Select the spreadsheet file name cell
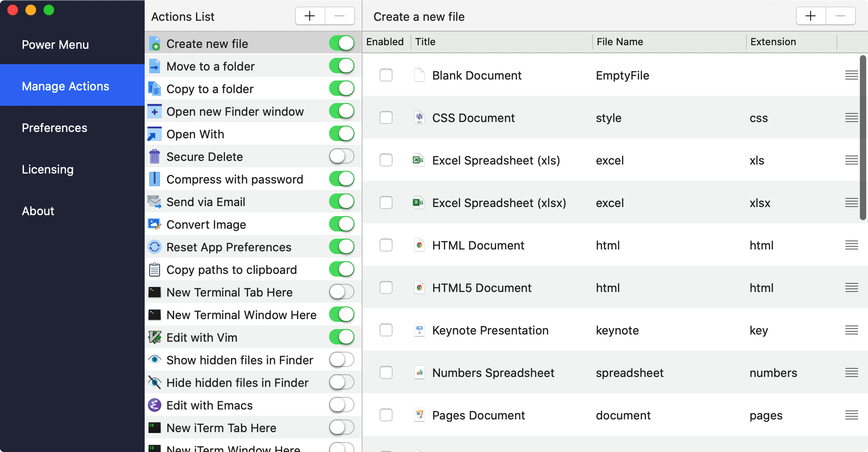 (629, 373)
